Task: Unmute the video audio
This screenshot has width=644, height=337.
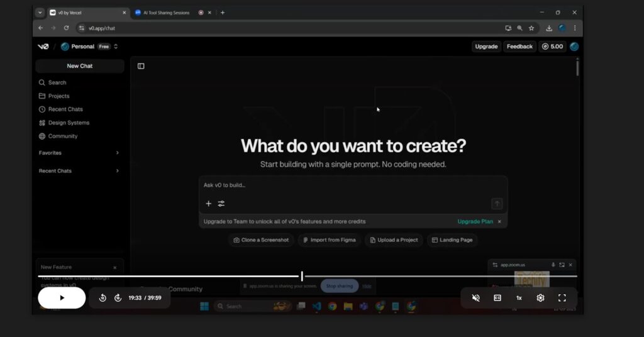Action: [x=476, y=298]
